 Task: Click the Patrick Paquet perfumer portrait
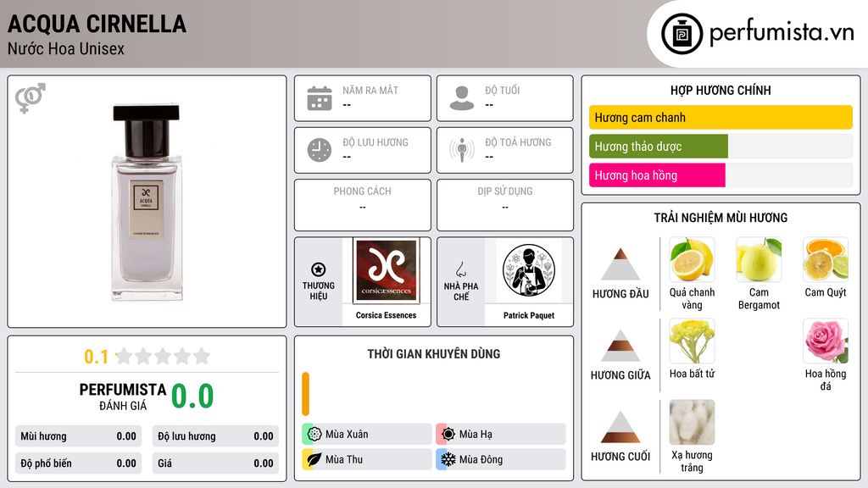pos(529,270)
